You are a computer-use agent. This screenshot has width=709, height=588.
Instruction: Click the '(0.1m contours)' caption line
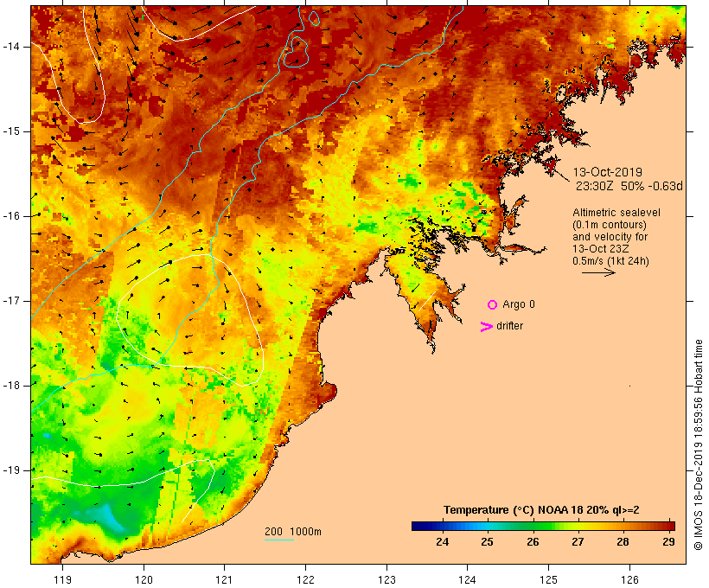(x=610, y=225)
